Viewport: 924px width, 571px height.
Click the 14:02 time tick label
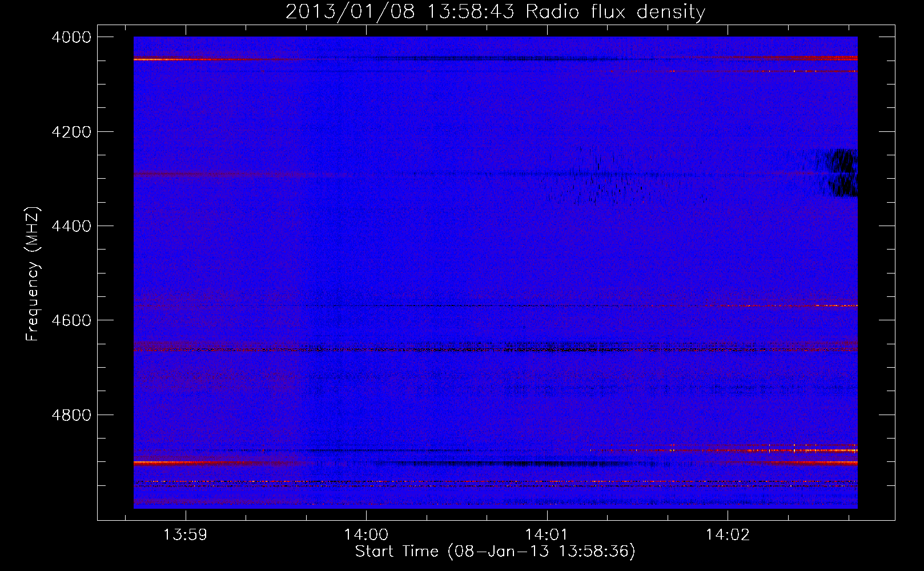coord(728,535)
